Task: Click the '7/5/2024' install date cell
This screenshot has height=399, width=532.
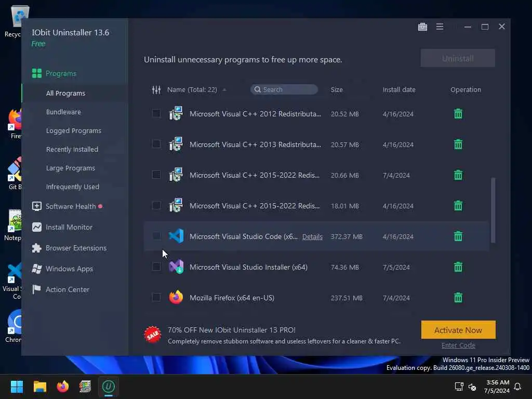Action: [396, 268]
